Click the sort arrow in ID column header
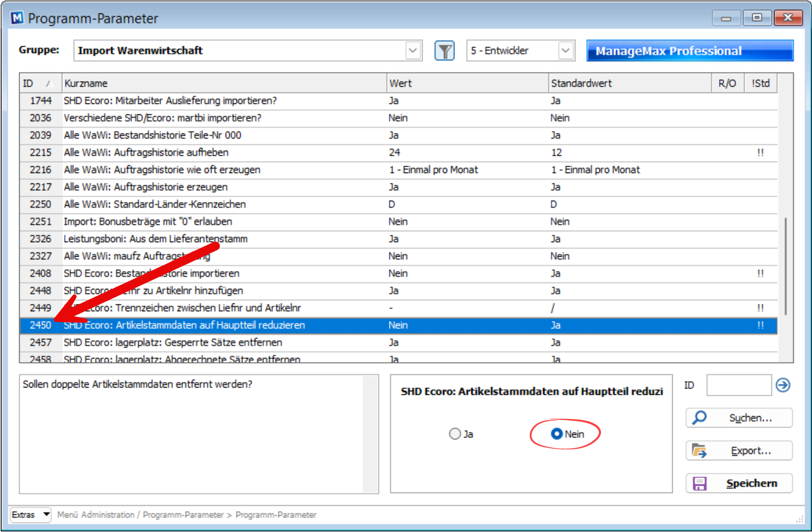This screenshot has width=812, height=532. (x=48, y=84)
